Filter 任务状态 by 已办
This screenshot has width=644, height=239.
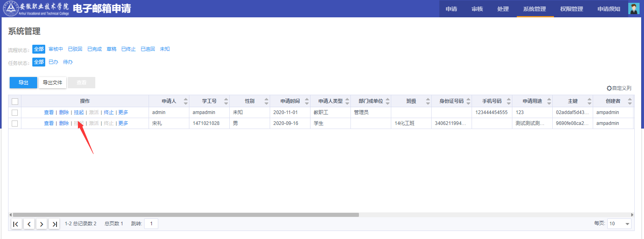pos(53,62)
